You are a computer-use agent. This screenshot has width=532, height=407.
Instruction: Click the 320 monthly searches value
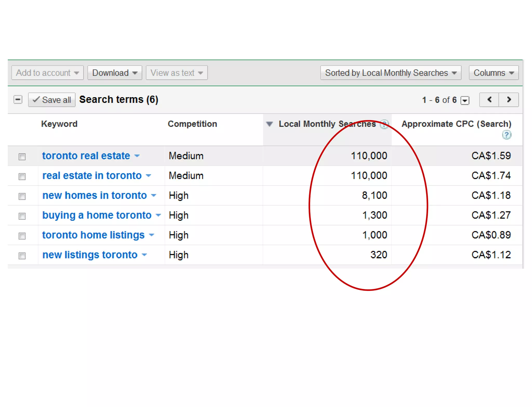coord(379,255)
